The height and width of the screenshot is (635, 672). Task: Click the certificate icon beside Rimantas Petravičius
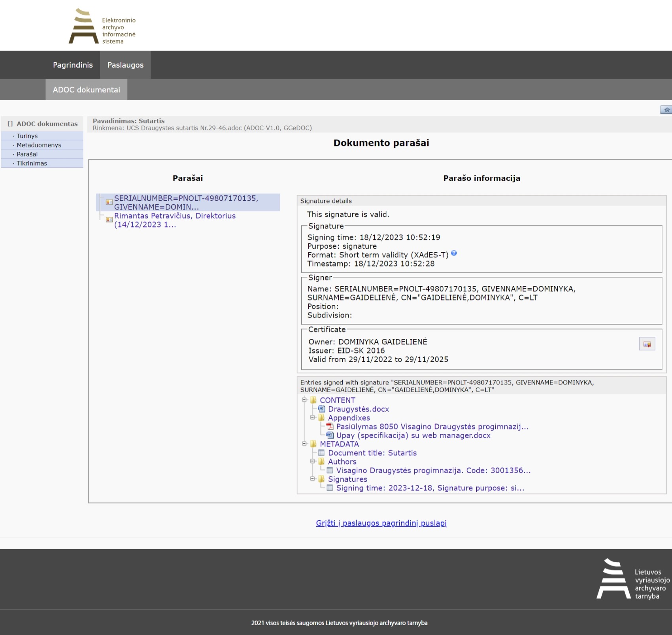coord(109,220)
